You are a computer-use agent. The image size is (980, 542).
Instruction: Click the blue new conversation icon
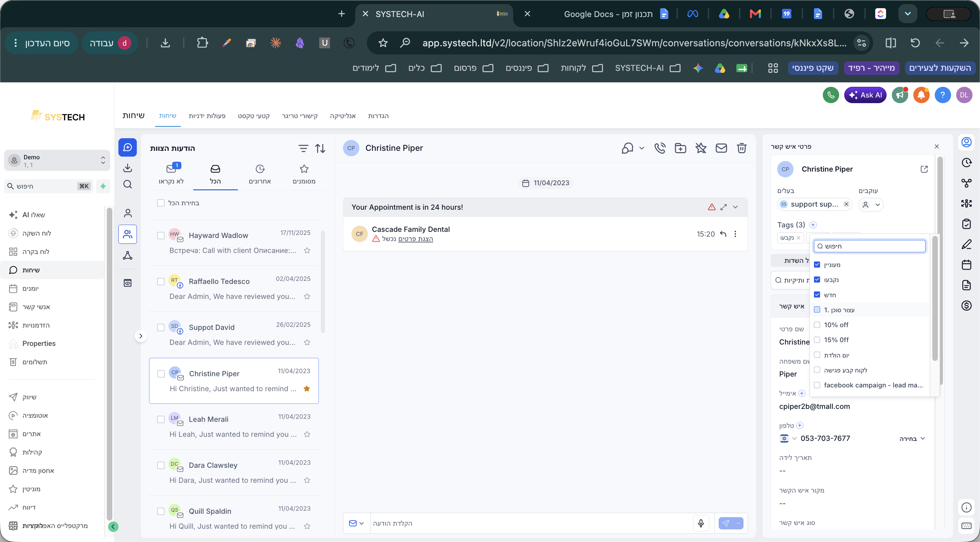(128, 147)
